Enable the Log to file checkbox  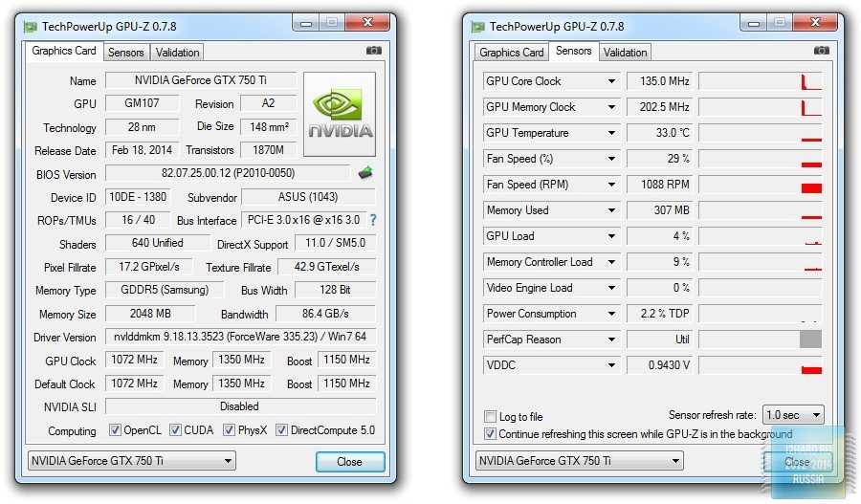point(491,417)
